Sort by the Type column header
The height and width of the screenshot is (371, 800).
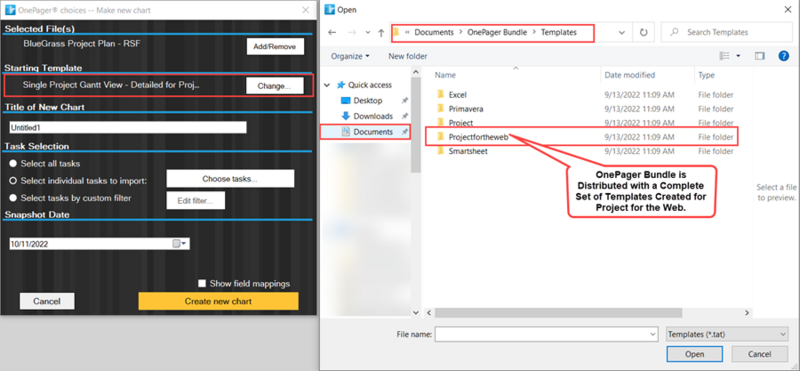(x=707, y=75)
